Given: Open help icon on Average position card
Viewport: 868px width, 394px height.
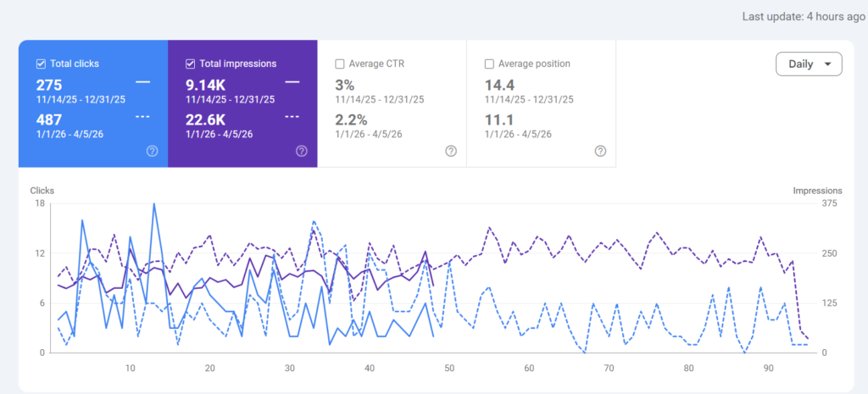Looking at the screenshot, I should [601, 151].
